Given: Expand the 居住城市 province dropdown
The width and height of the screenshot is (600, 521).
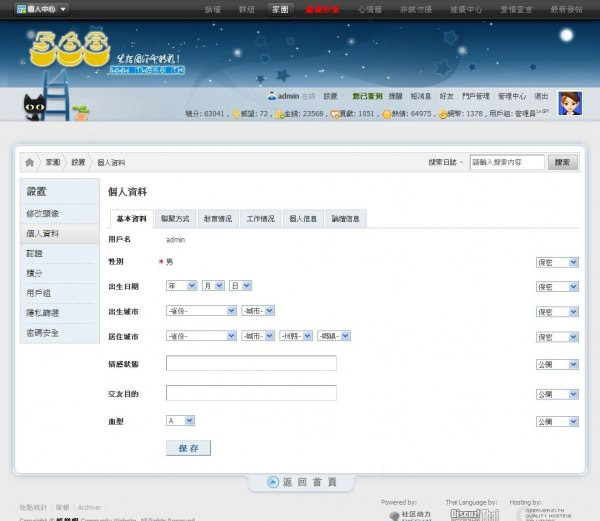Looking at the screenshot, I should coord(201,336).
